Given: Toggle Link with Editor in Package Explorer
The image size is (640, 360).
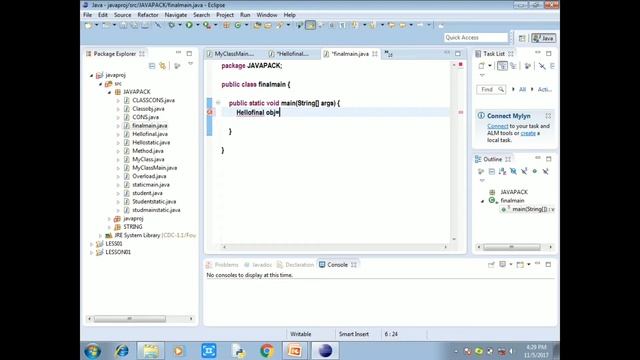Looking at the screenshot, I should pos(163,66).
